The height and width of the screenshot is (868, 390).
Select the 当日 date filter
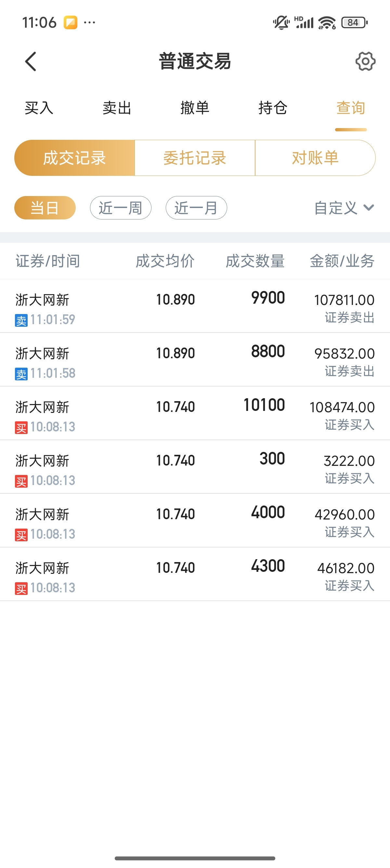tap(45, 207)
